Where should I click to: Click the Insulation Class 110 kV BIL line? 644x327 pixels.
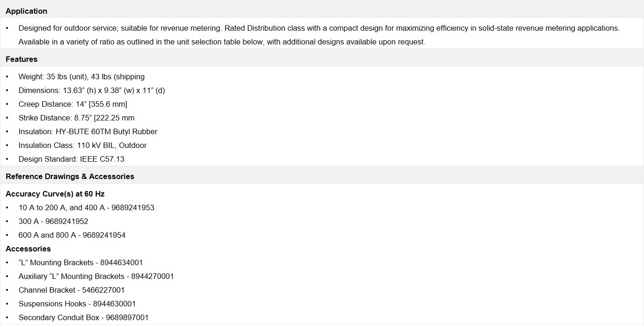click(82, 145)
